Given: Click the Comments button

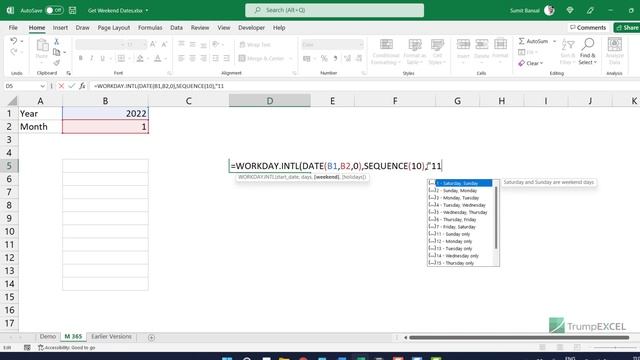Looking at the screenshot, I should tap(588, 27).
